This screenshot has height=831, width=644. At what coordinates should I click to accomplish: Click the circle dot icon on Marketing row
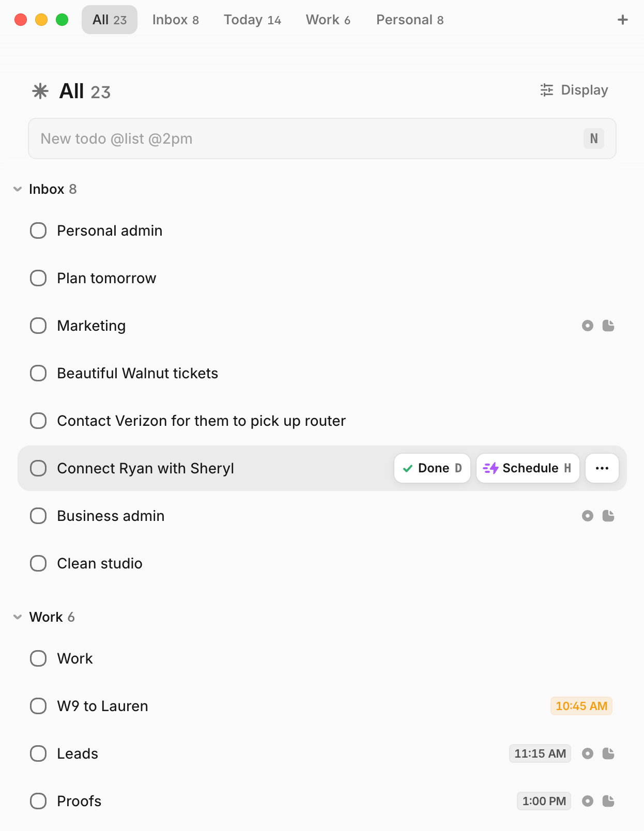588,326
